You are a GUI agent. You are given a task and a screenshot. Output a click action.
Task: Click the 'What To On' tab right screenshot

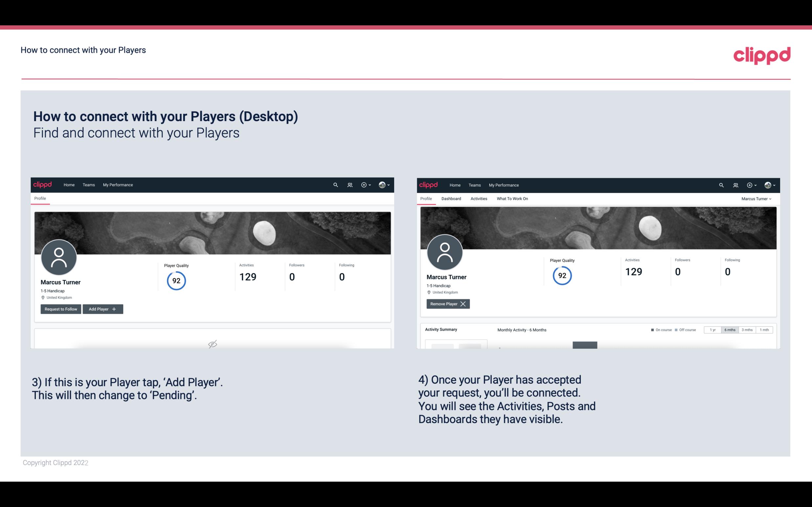(512, 199)
